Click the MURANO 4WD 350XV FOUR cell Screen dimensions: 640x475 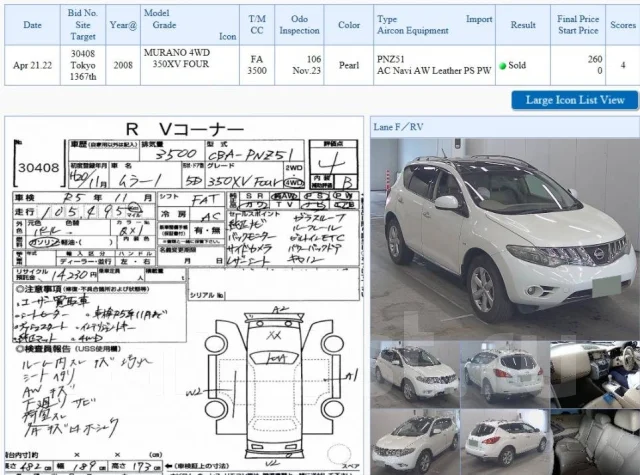coord(190,65)
